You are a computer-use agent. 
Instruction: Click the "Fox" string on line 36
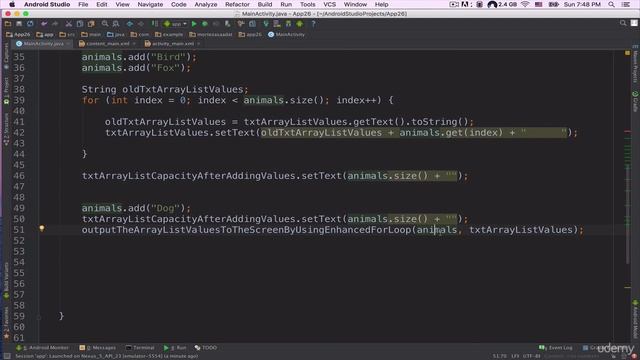165,68
